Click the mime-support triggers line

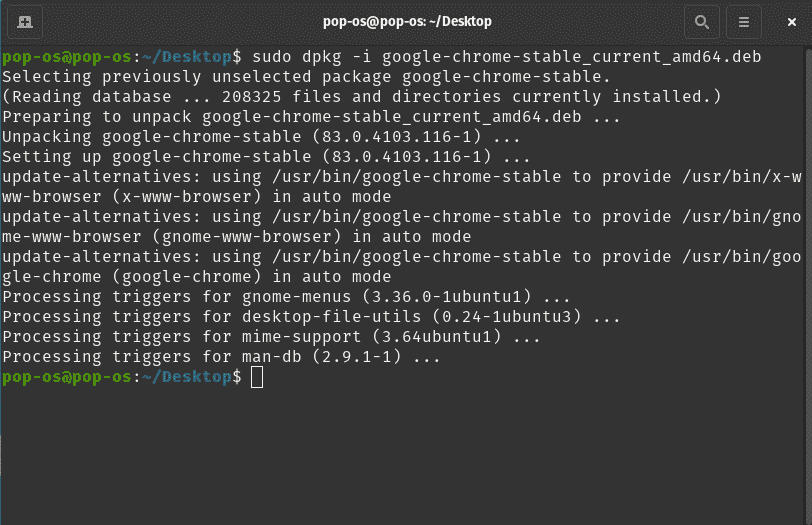click(x=271, y=337)
